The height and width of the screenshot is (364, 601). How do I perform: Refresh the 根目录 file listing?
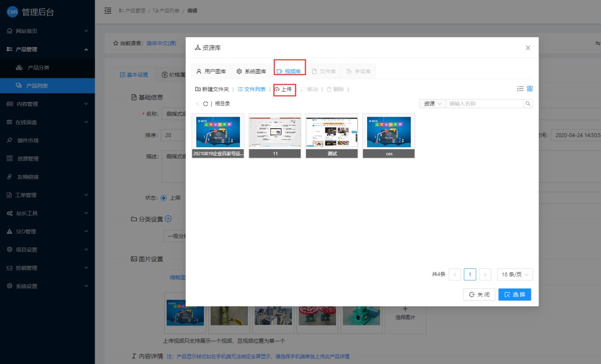coord(205,104)
